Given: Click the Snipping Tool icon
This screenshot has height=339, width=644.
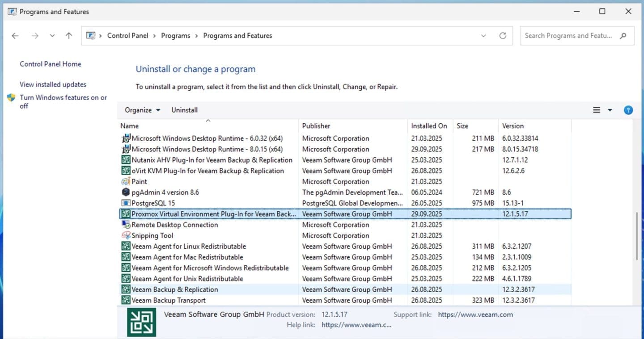Looking at the screenshot, I should [126, 235].
